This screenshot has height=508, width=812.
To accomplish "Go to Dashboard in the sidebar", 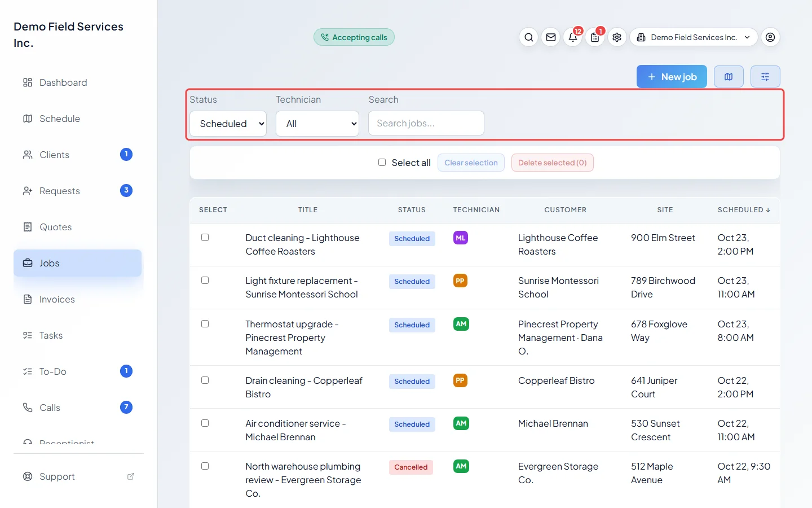I will pos(78,82).
